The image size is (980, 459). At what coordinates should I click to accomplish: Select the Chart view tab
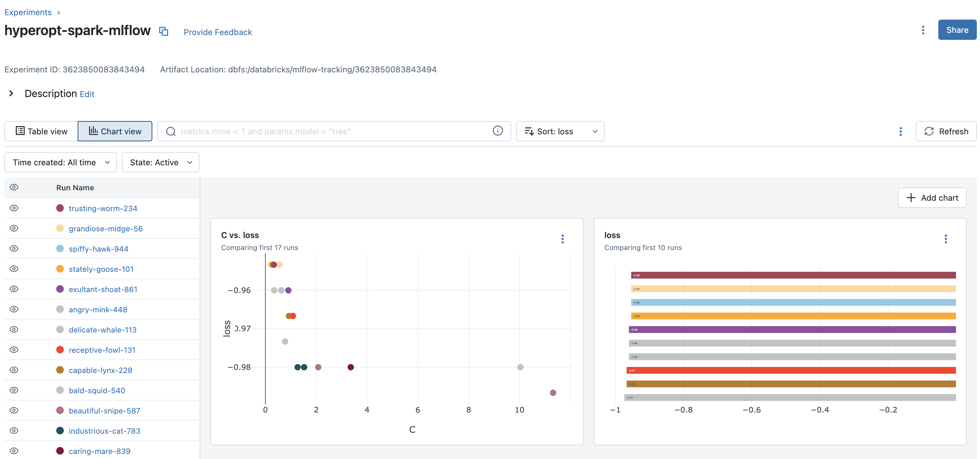click(115, 131)
